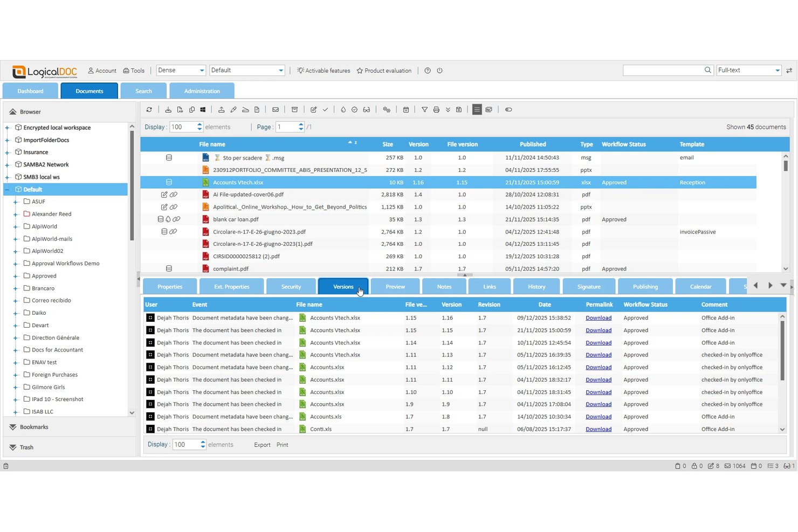Collapse the Default workspace node
This screenshot has width=798, height=532.
(x=8, y=190)
